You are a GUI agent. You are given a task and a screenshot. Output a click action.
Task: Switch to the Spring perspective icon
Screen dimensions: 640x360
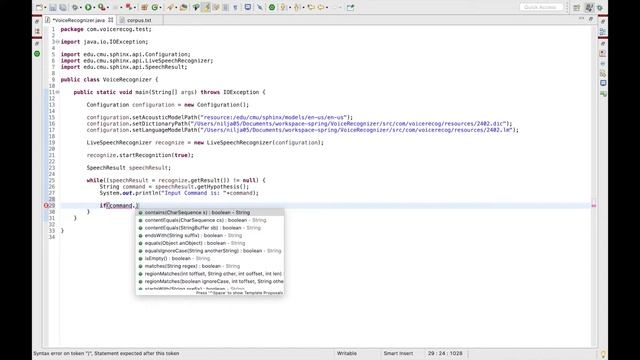600,8
